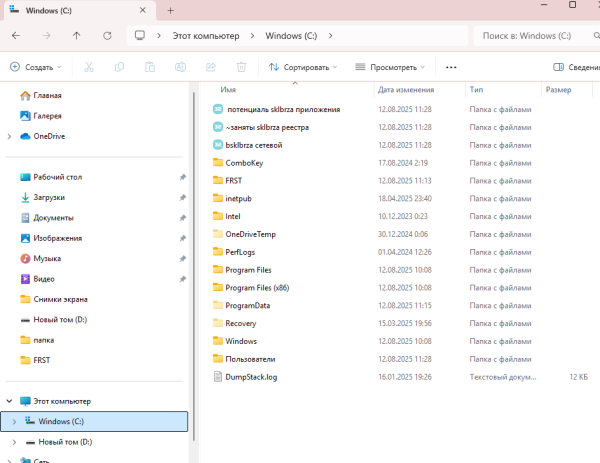Open the Галерея item in the sidebar
600x463 pixels.
47,116
